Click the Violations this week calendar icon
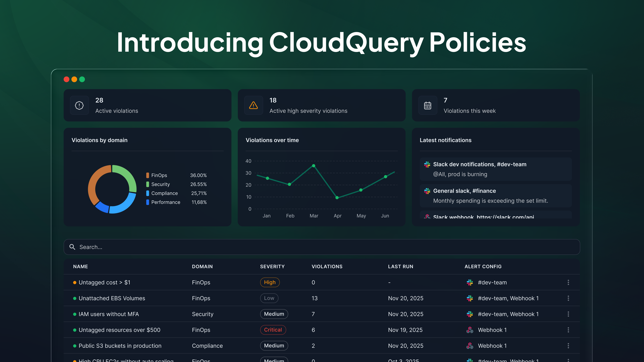Image resolution: width=644 pixels, height=362 pixels. (427, 105)
